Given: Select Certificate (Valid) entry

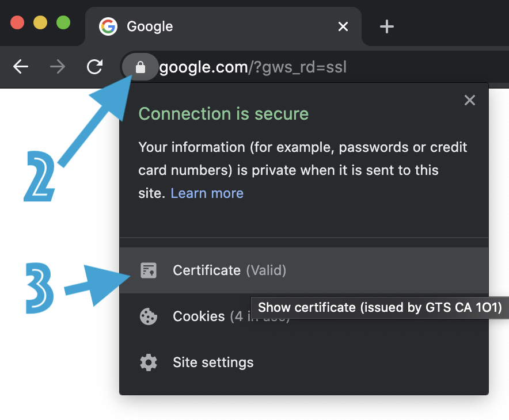Looking at the screenshot, I should pyautogui.click(x=229, y=270).
